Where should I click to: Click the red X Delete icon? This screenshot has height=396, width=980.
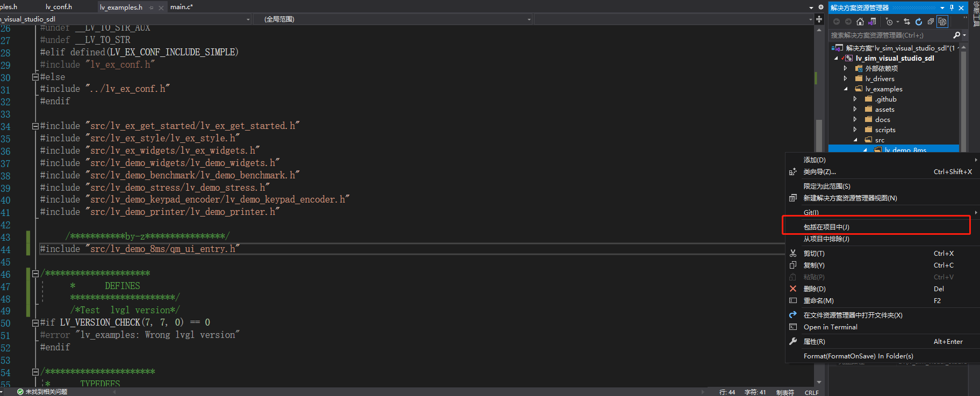793,289
